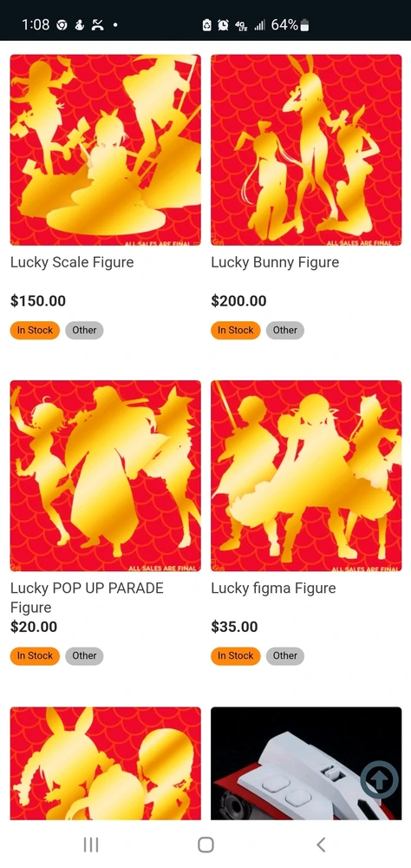
Task: Tap In Stock badge under Lucky figma Figure
Action: pos(235,655)
